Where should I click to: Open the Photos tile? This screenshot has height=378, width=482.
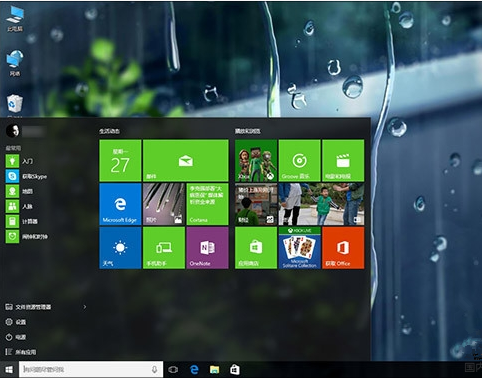tap(164, 204)
